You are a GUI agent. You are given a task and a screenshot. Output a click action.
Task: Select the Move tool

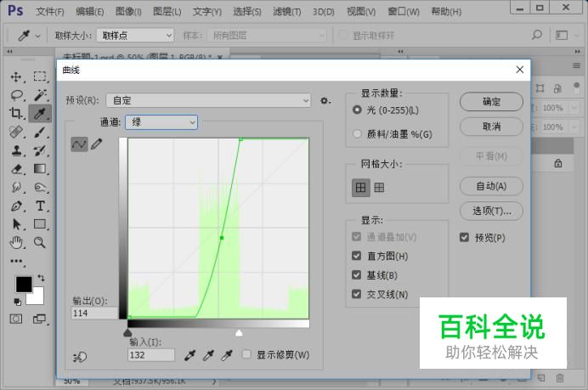click(x=16, y=76)
